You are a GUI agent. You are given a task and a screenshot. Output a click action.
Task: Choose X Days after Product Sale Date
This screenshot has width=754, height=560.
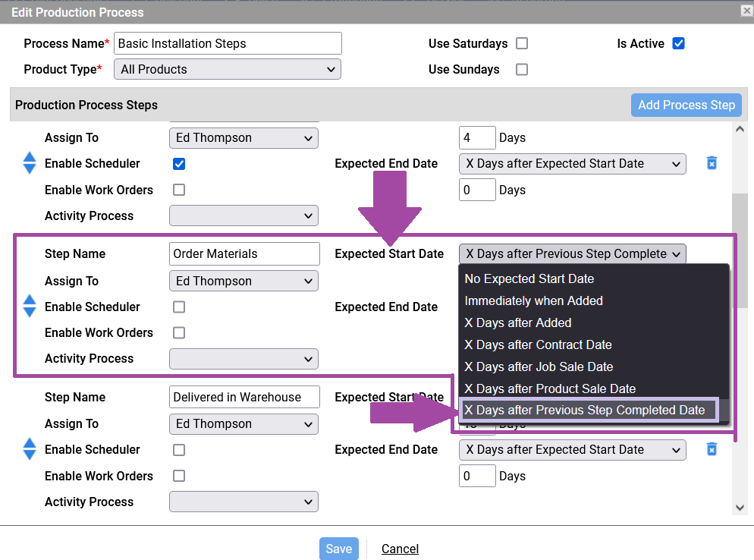coord(594,389)
